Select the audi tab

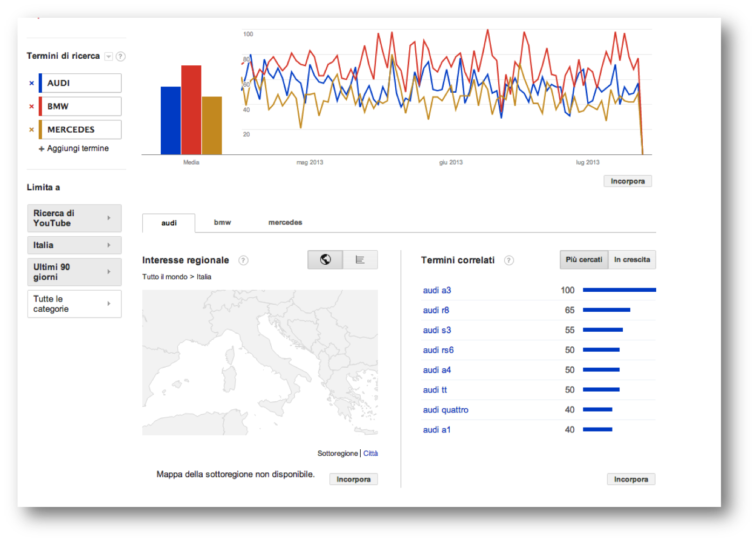[x=169, y=223]
